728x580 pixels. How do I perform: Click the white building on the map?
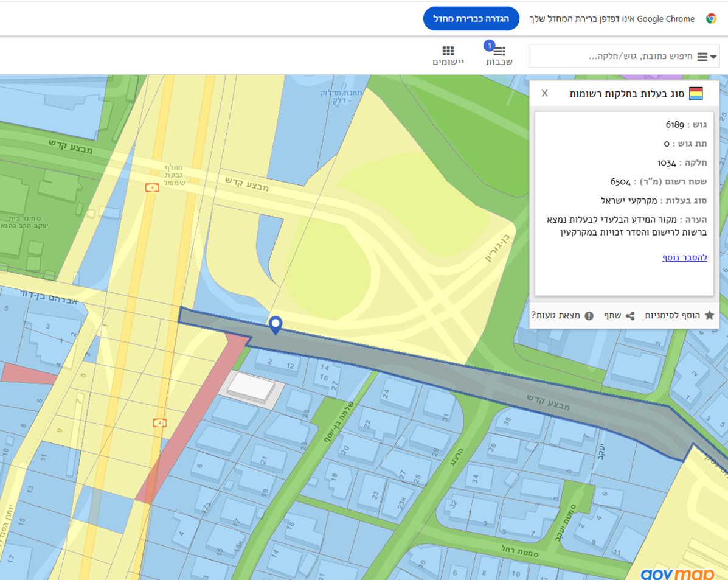pos(251,387)
